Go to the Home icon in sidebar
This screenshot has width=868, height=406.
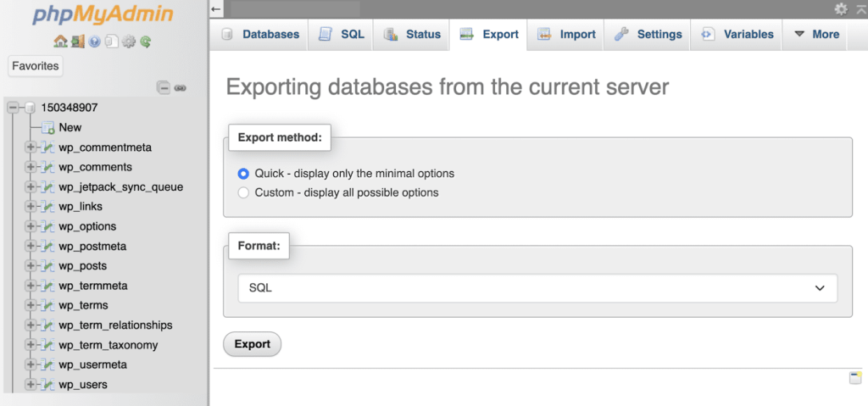[x=59, y=41]
